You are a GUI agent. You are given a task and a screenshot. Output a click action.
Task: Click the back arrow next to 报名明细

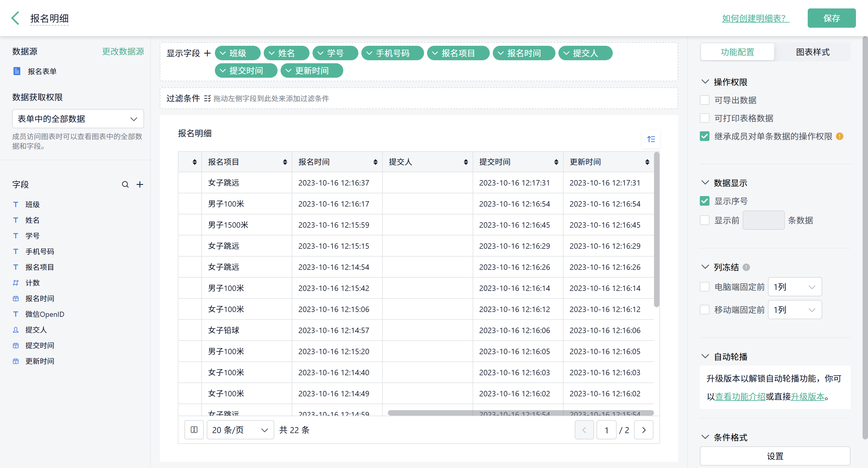point(15,18)
